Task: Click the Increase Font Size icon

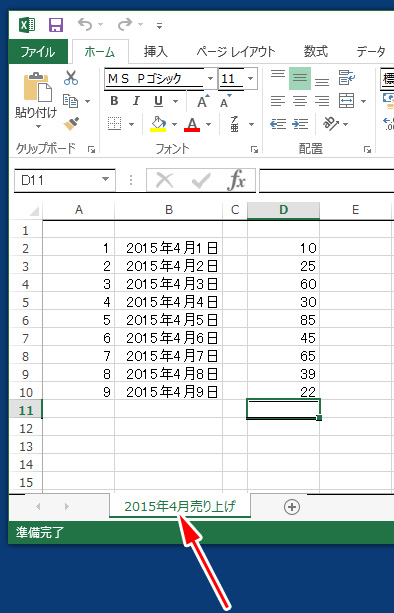Action: (202, 101)
